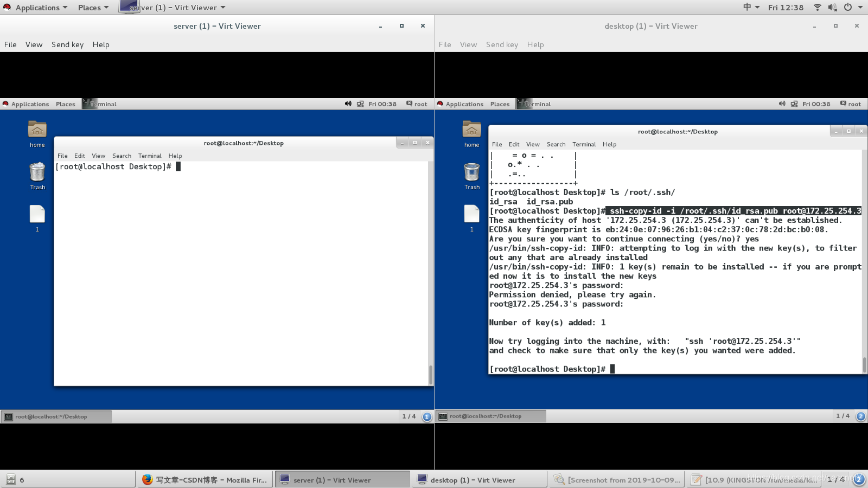Image resolution: width=868 pixels, height=488 pixels.
Task: Click notification icon in desktop guest bottom panel
Action: point(861,416)
